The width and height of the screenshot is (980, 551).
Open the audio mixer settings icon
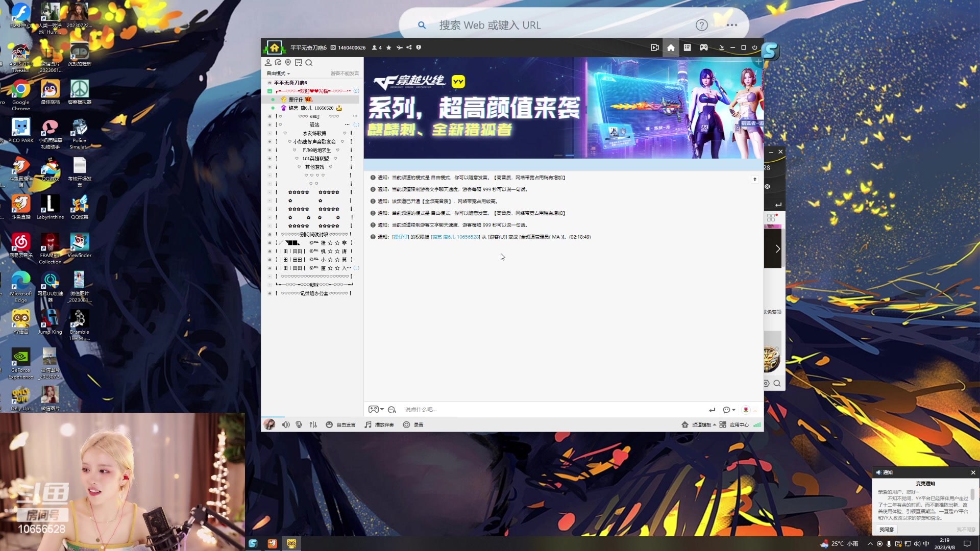(x=313, y=425)
